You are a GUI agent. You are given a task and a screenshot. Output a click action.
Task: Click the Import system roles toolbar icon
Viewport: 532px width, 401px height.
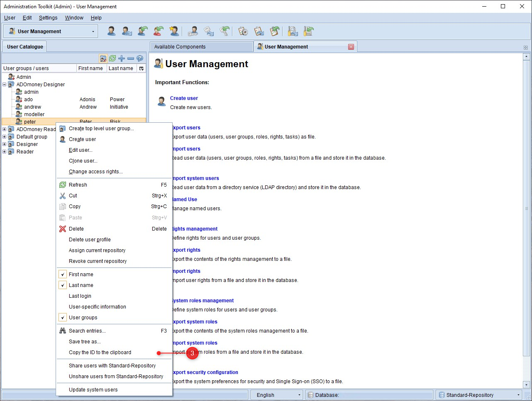click(275, 31)
